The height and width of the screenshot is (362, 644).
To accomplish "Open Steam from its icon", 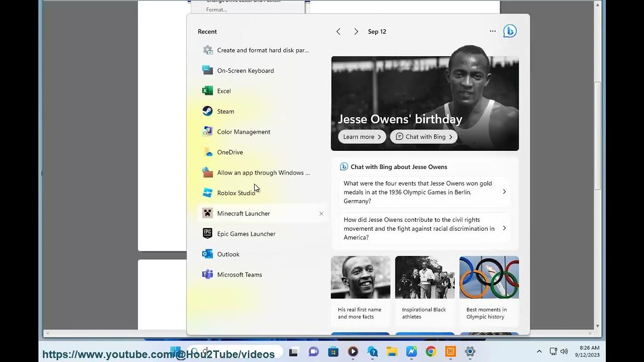I will [207, 111].
